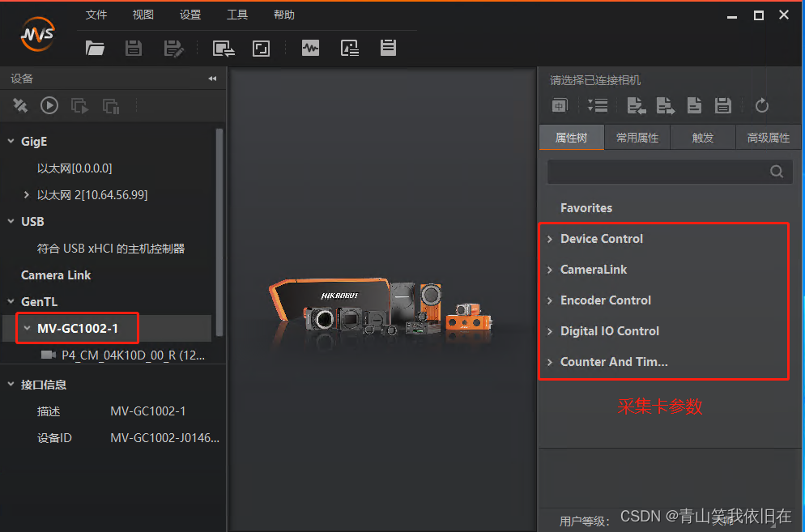The image size is (805, 532).
Task: Click the 描述 value MV-GC1002-1
Action: 148,411
